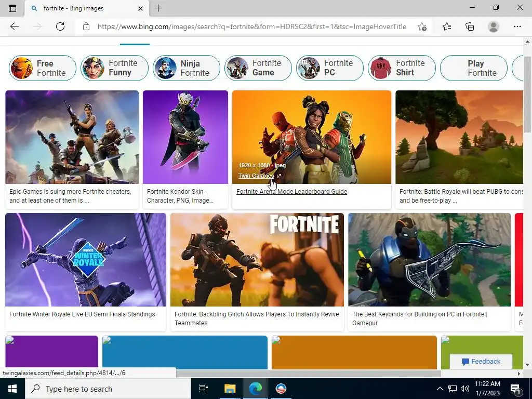The image size is (532, 399).
Task: Open the loading blue image placeholder
Action: [x=185, y=352]
